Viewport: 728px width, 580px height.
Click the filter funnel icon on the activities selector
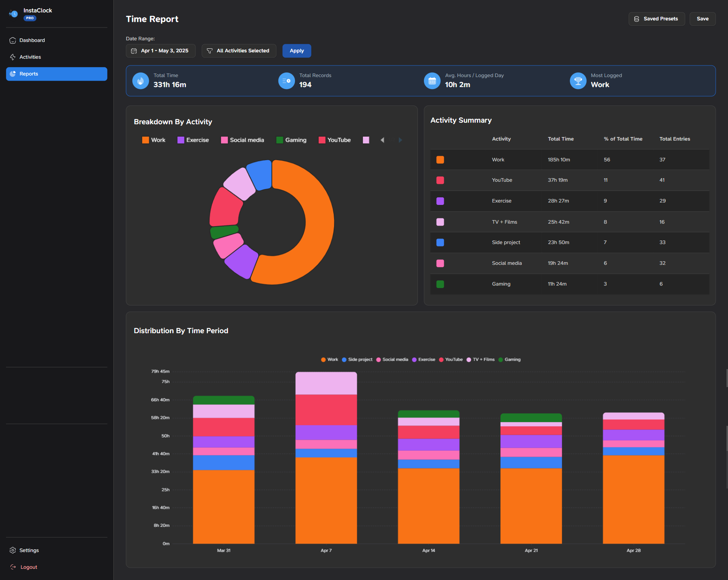[x=210, y=51]
